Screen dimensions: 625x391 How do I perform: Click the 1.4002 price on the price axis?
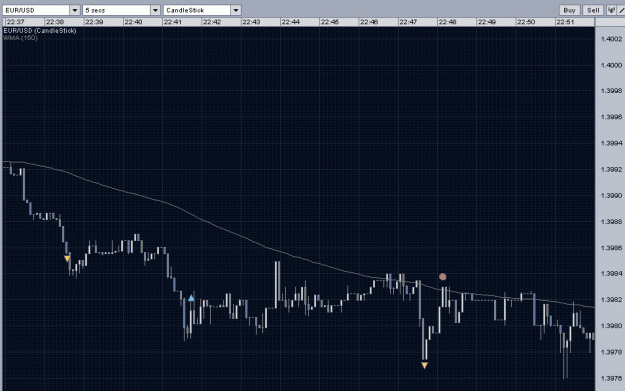pyautogui.click(x=611, y=39)
